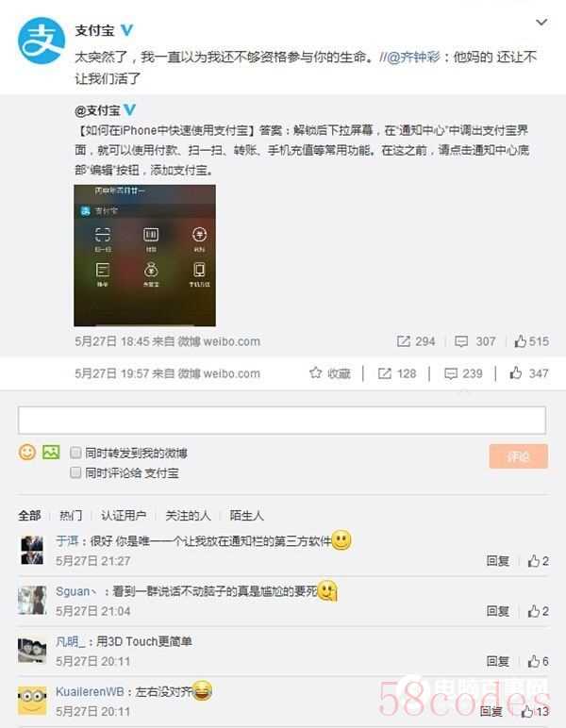Expand the post options chevron at top right
Screen dimensions: 566x728
pos(541,23)
